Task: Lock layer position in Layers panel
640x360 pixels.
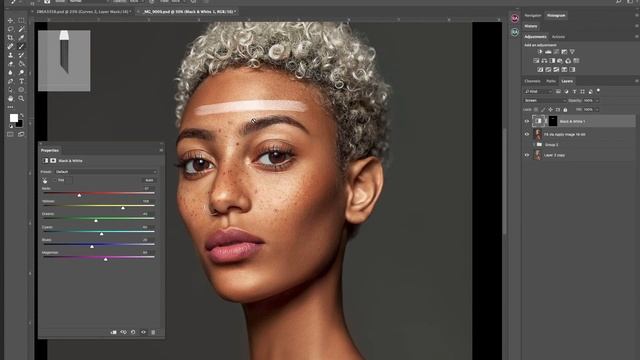Action: coord(550,110)
